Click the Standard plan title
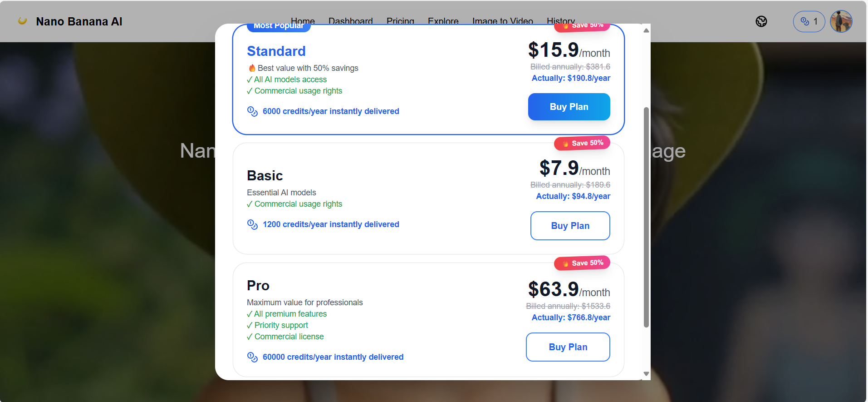Viewport: 868px width, 402px height. pos(276,51)
